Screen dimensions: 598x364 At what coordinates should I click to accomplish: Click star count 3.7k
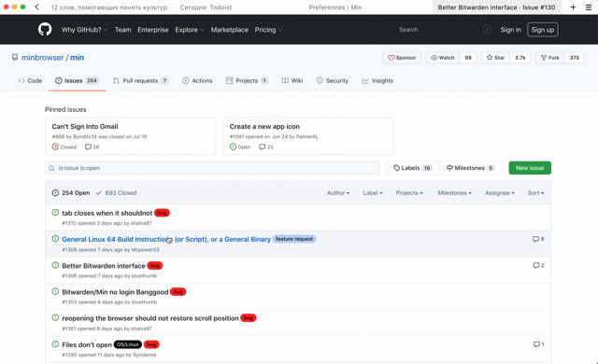tap(520, 58)
